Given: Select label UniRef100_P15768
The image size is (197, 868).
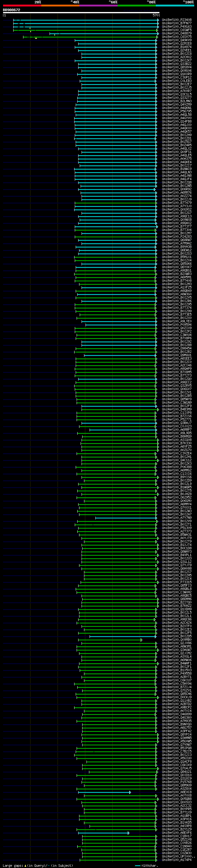Looking at the screenshot, I should [x=177, y=782].
